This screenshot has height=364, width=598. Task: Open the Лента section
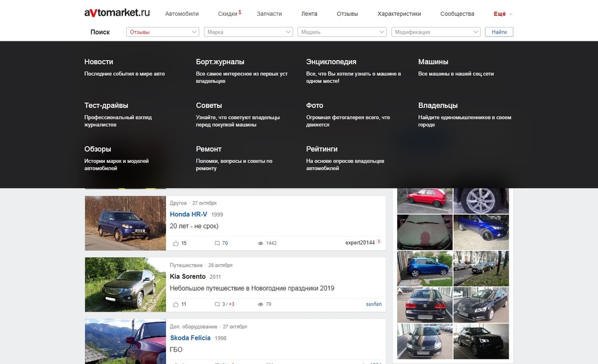310,13
